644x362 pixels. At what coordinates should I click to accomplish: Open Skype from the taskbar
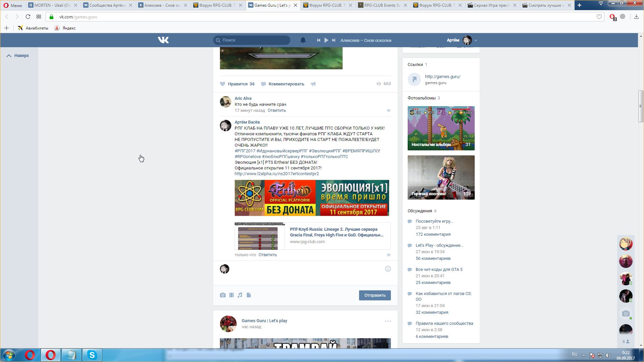pyautogui.click(x=92, y=355)
